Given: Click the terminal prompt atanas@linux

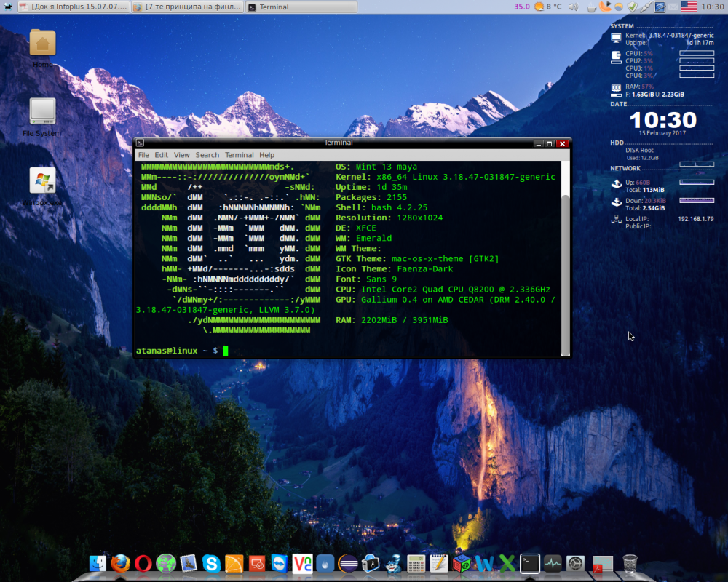Looking at the screenshot, I should click(x=167, y=351).
